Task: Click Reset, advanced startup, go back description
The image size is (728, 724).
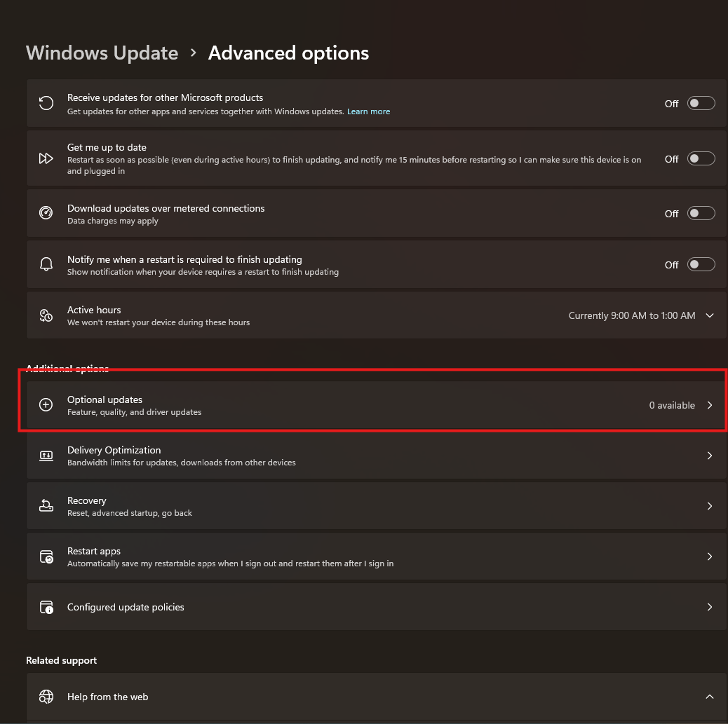Action: (x=130, y=513)
